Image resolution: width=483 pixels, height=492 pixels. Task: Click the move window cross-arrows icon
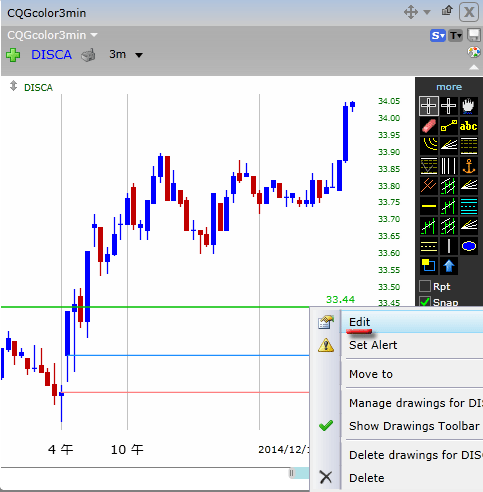[411, 13]
